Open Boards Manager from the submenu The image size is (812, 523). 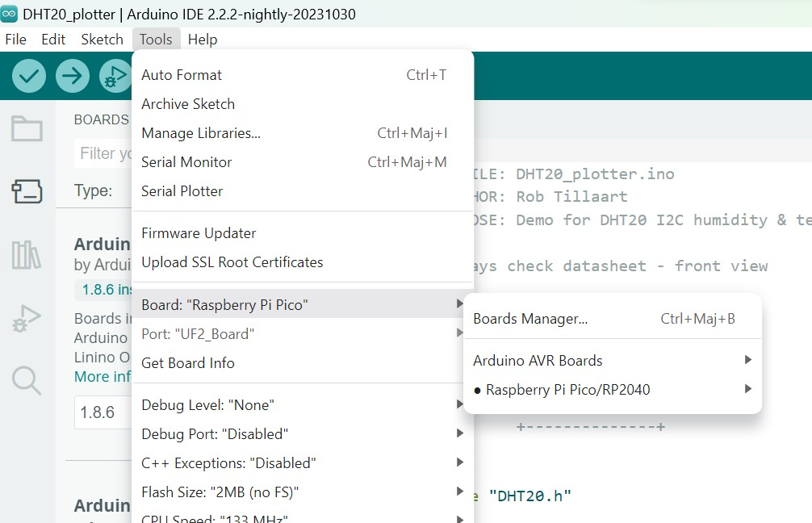coord(613,319)
